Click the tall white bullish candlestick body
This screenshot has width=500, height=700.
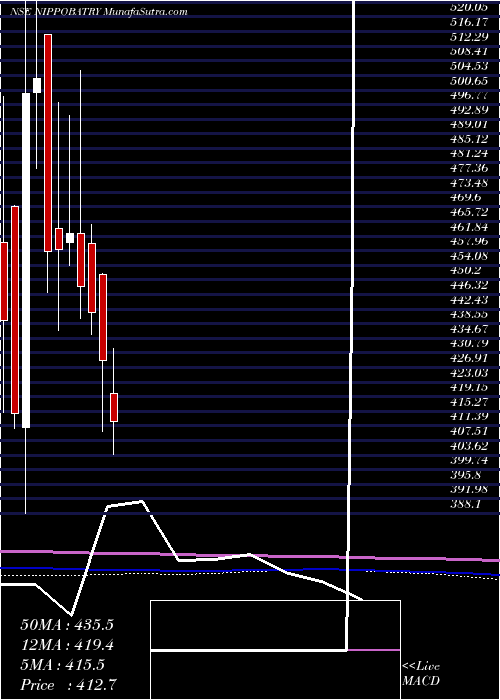point(26,260)
